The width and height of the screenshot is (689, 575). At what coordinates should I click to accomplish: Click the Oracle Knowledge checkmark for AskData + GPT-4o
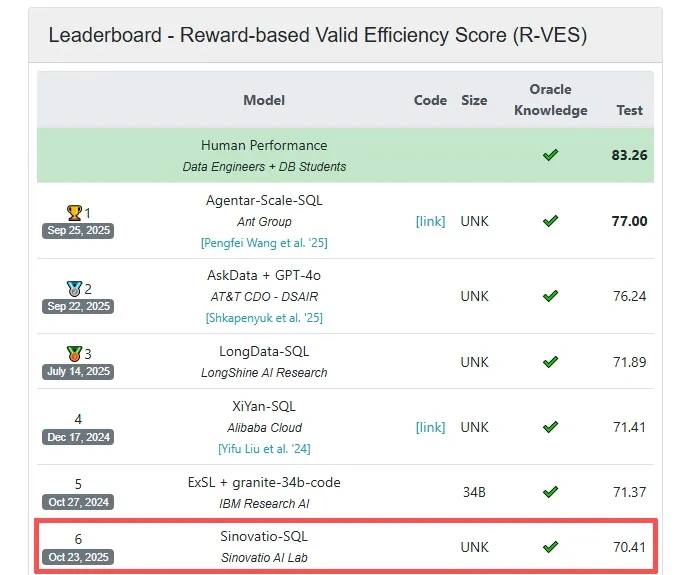point(550,296)
